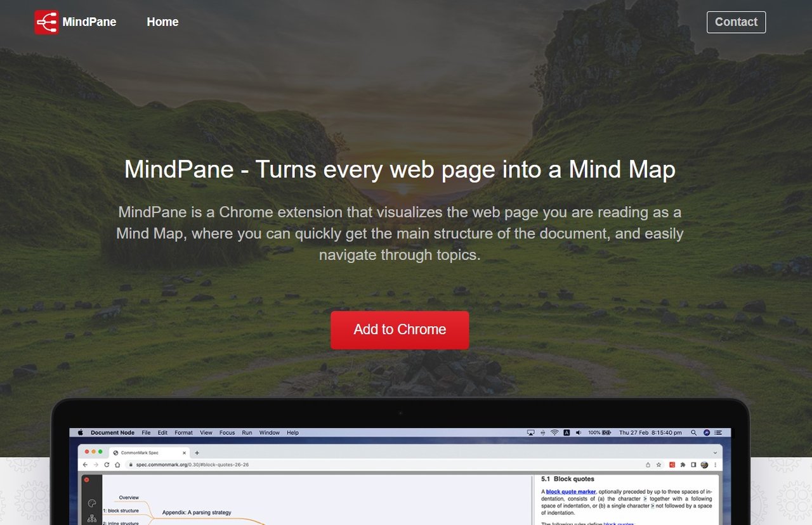Open the extensions puzzle icon
812x525 pixels.
coord(683,465)
